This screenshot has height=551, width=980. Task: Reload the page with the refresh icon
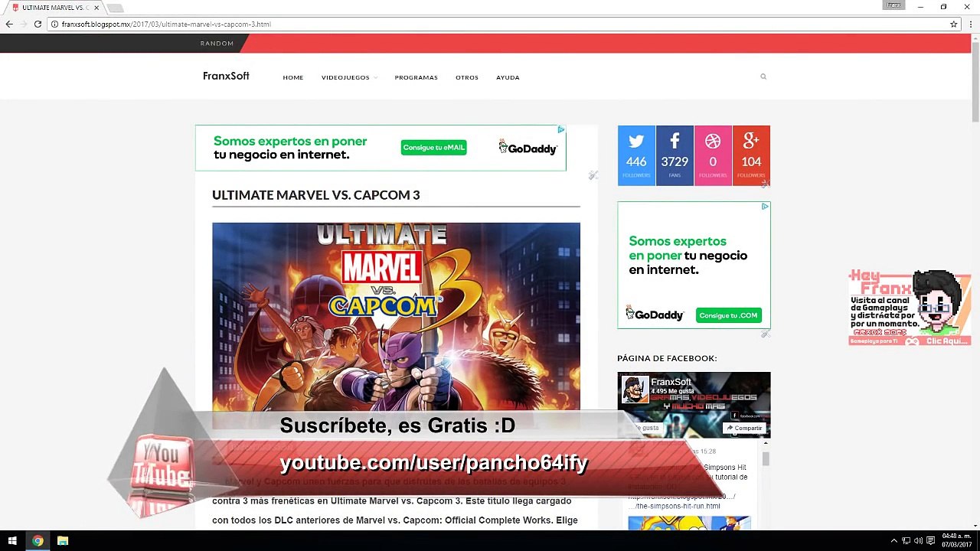click(38, 24)
